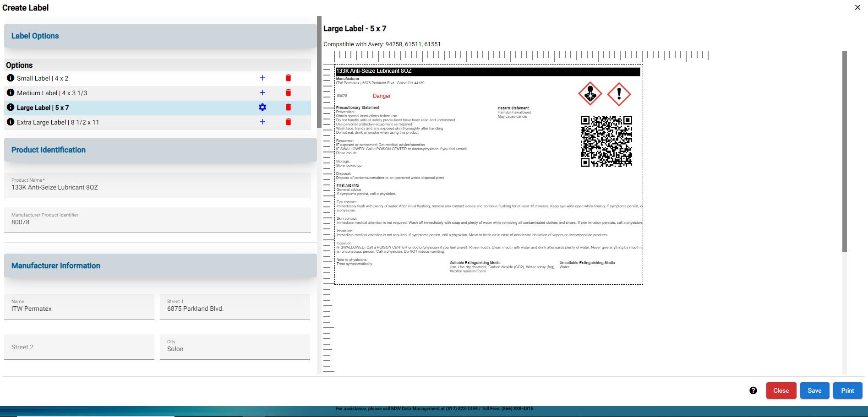The image size is (868, 417).
Task: Click the red Danger signal word
Action: coord(382,96)
